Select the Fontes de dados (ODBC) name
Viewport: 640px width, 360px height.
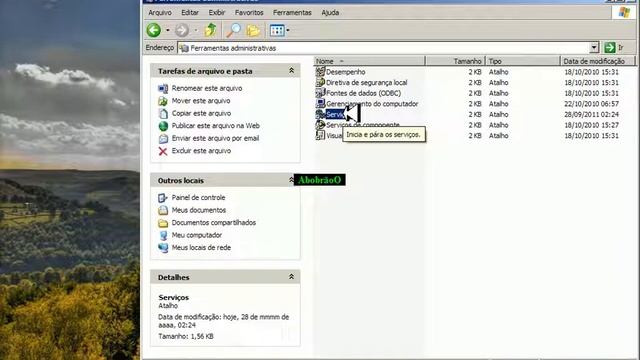363,93
